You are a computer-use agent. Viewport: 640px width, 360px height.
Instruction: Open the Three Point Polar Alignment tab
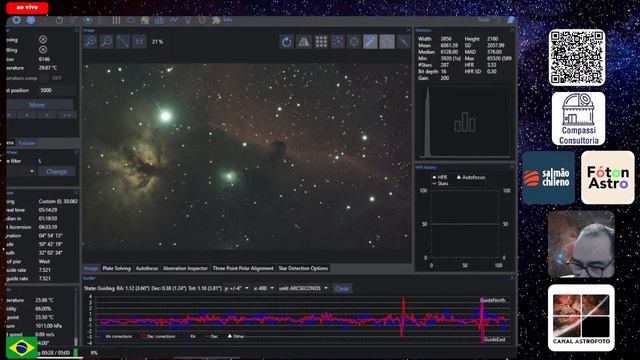(243, 268)
